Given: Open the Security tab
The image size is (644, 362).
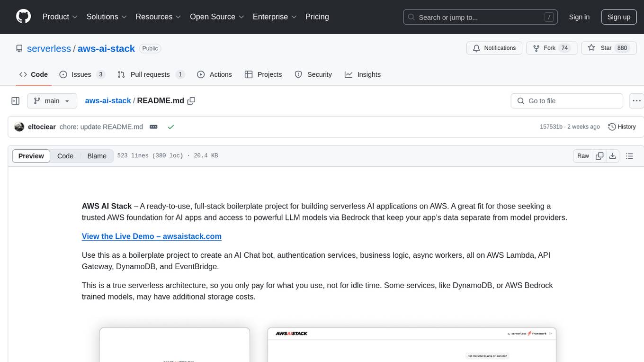Looking at the screenshot, I should click(313, 74).
